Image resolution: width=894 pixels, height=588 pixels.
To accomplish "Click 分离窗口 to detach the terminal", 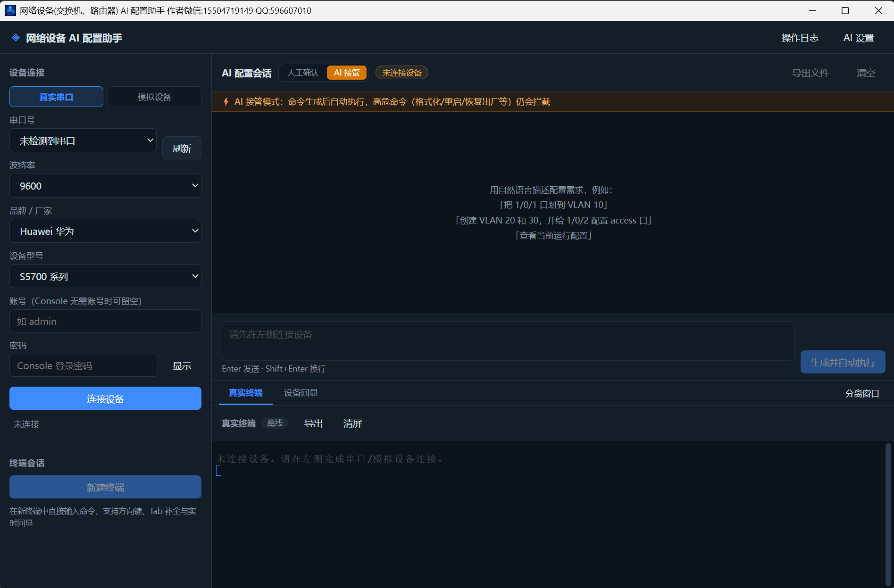I will 862,393.
